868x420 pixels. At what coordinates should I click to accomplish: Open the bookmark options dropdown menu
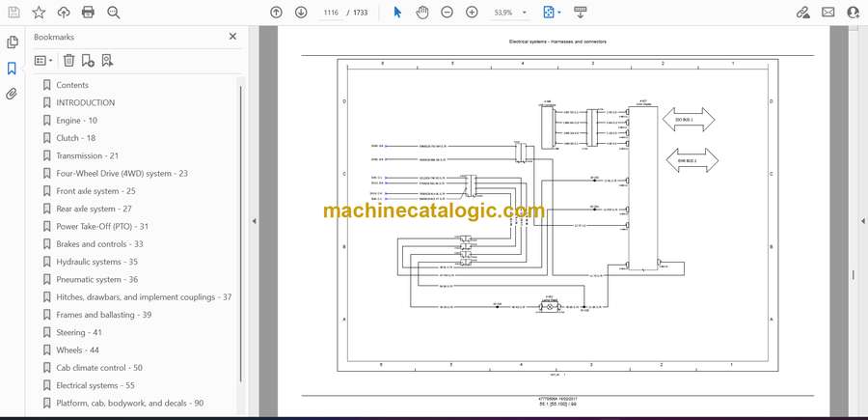coord(44,60)
